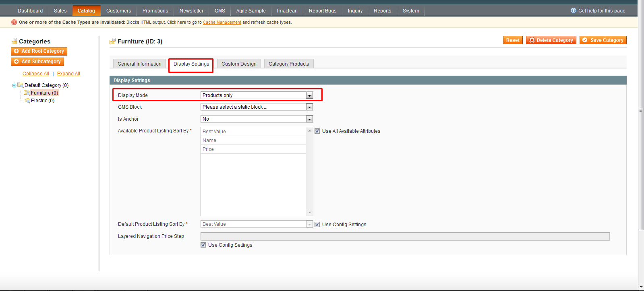Click the Reset button
The height and width of the screenshot is (291, 644).
point(513,40)
